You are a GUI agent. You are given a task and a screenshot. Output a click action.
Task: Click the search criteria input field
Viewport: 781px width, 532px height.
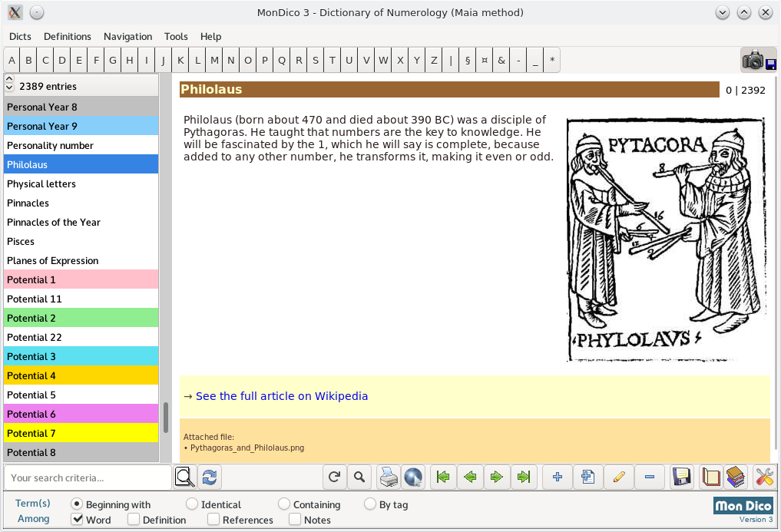point(88,477)
